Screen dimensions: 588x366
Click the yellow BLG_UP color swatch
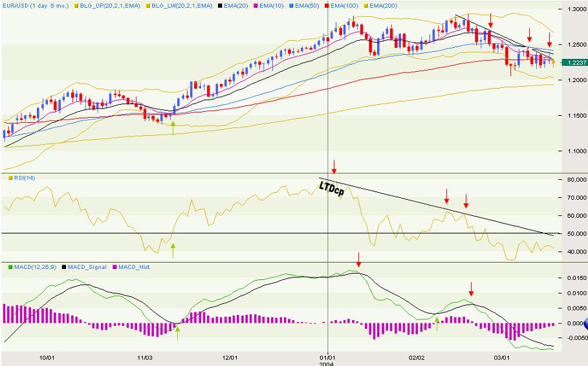click(76, 6)
